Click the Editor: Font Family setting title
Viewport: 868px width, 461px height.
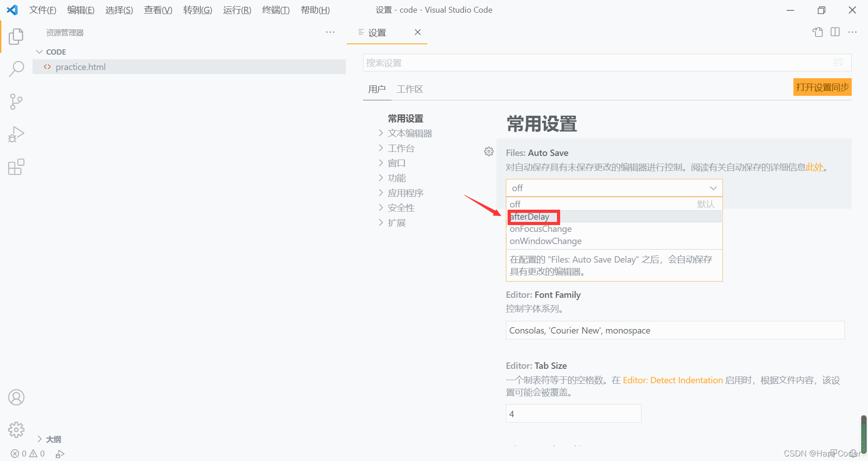click(x=543, y=295)
